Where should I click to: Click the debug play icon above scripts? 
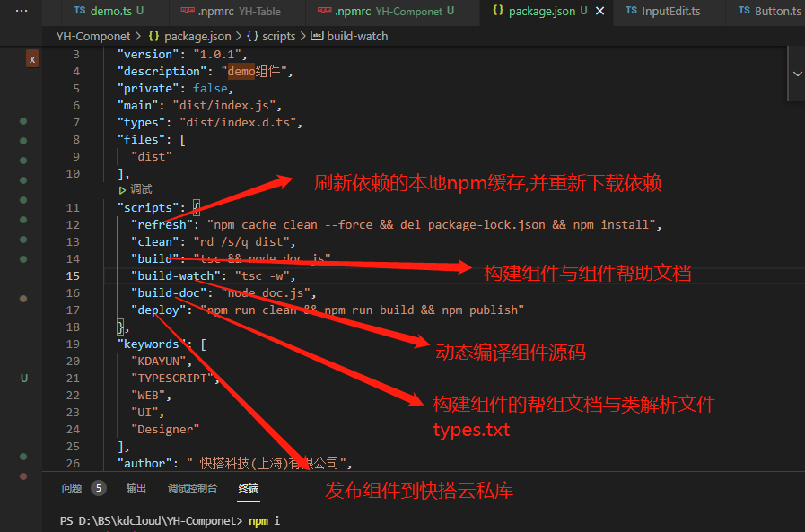coord(123,190)
